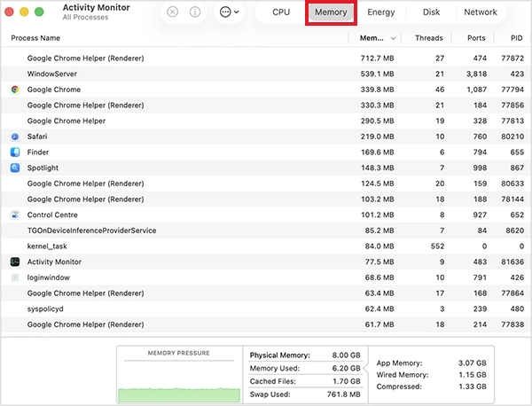
Task: Click the Google Chrome app icon
Action: tap(15, 90)
